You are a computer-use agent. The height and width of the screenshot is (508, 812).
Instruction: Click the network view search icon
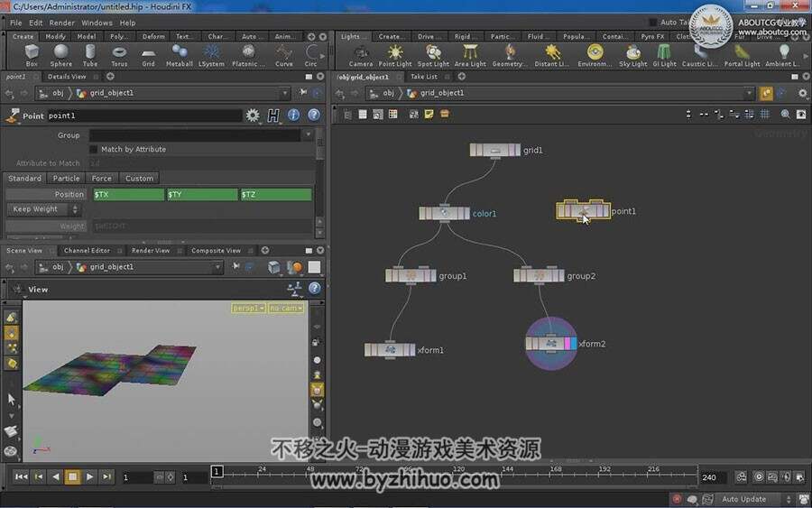(x=786, y=114)
